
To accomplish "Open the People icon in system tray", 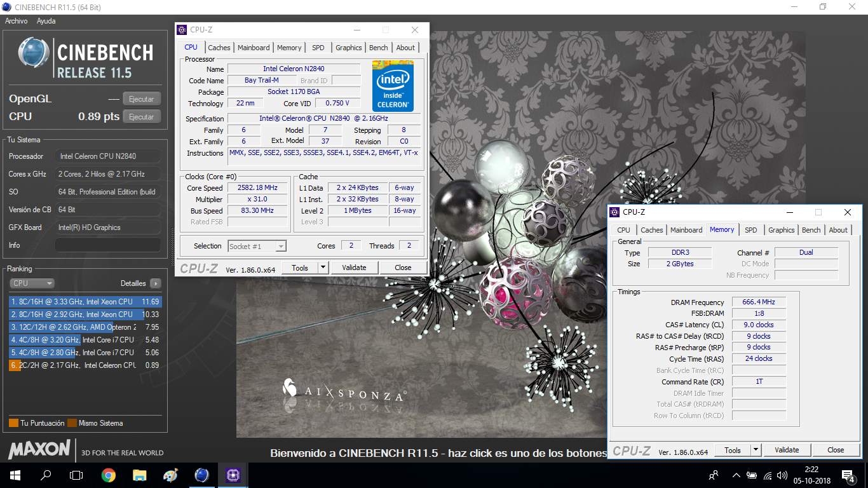I will [x=714, y=475].
